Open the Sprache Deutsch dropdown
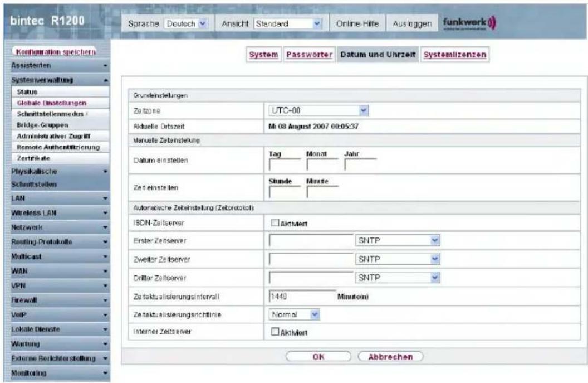The width and height of the screenshot is (588, 383). tap(186, 23)
